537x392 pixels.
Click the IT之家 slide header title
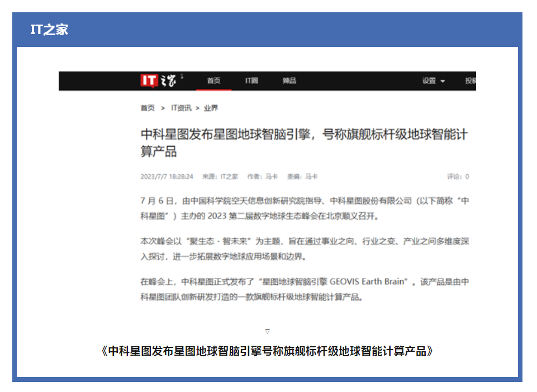pos(49,30)
